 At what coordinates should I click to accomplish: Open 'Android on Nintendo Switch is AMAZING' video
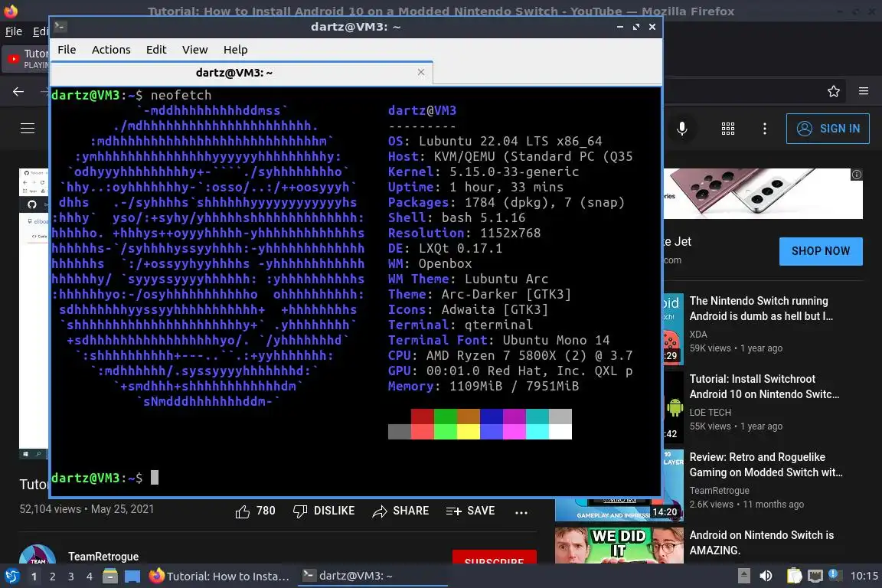[x=761, y=542]
